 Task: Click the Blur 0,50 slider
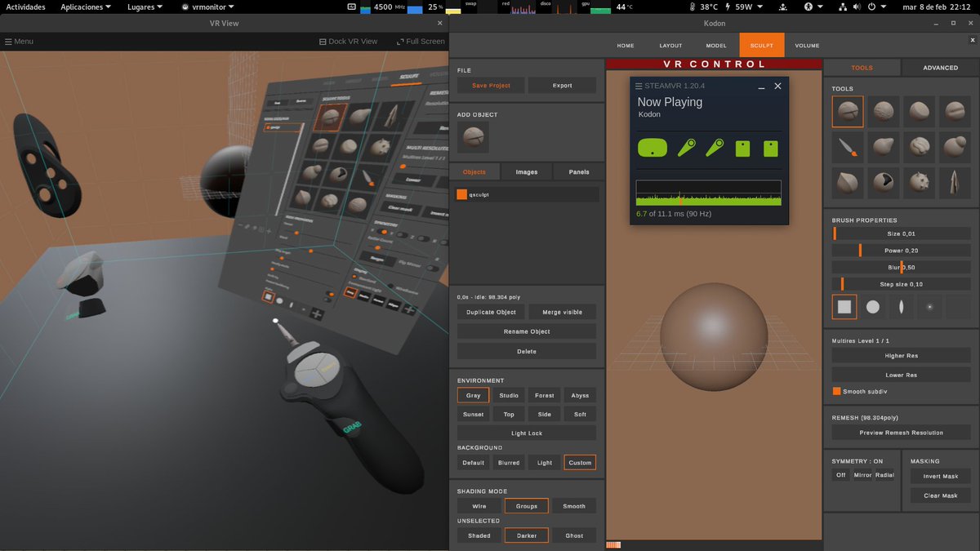click(x=901, y=267)
